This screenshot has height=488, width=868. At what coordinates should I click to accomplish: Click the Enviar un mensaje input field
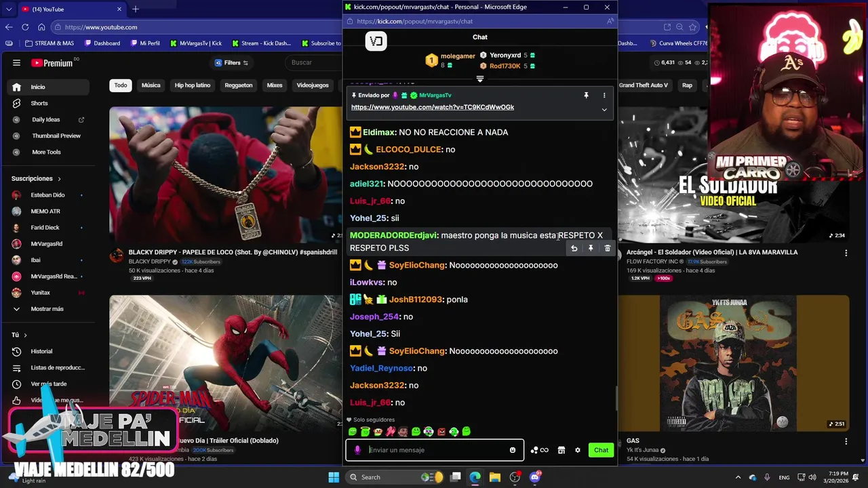tap(436, 450)
